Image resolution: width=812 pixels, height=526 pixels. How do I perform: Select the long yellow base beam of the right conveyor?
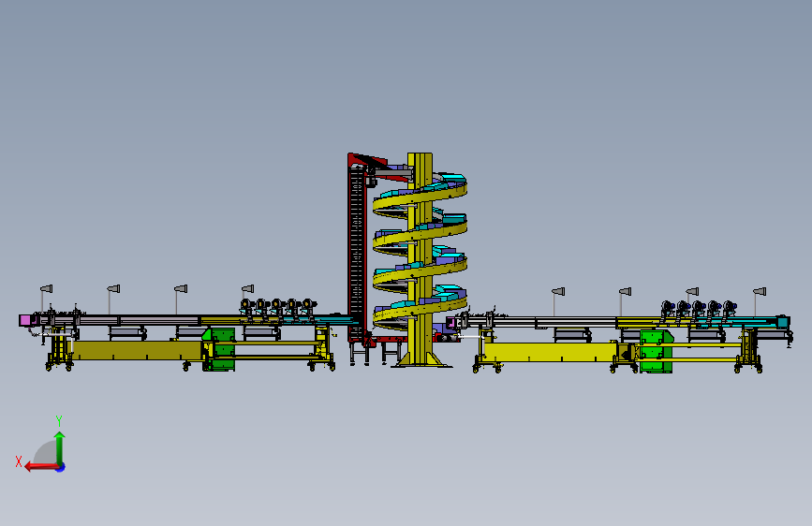(x=553, y=352)
